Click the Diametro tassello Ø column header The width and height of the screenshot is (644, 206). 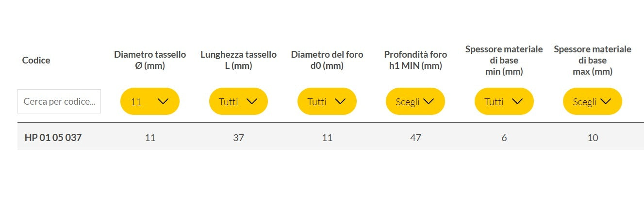click(x=150, y=60)
